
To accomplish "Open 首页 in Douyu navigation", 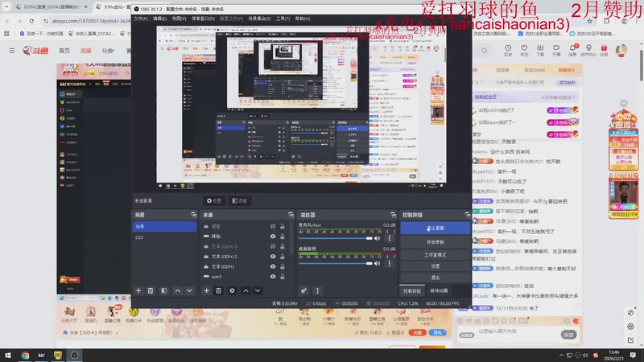I will click(x=64, y=51).
